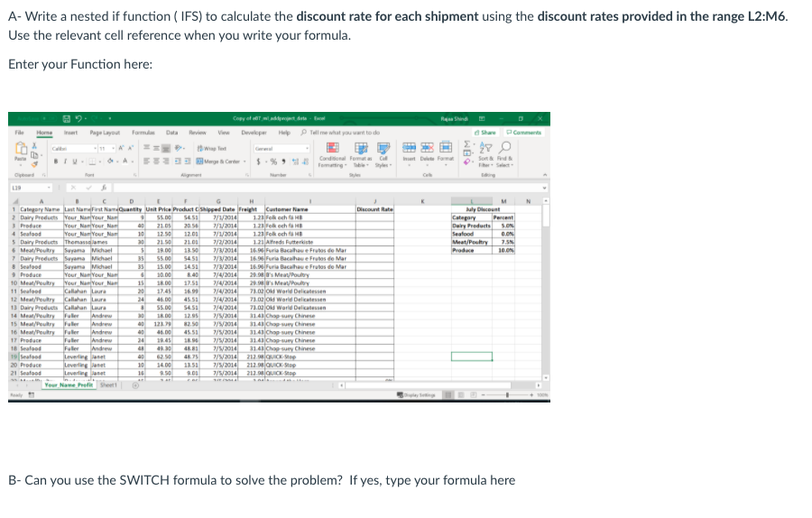This screenshot has height=518, width=812.
Task: Switch to the Data tab
Action: pyautogui.click(x=171, y=133)
